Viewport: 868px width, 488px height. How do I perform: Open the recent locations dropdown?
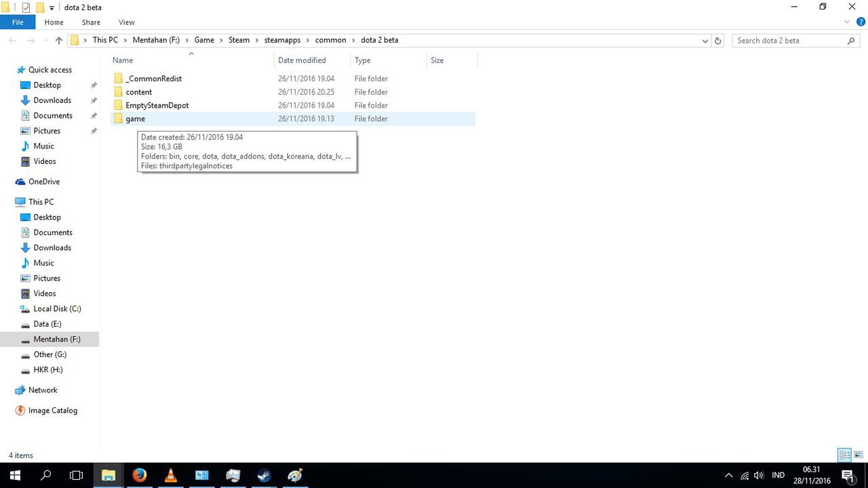[x=46, y=41]
